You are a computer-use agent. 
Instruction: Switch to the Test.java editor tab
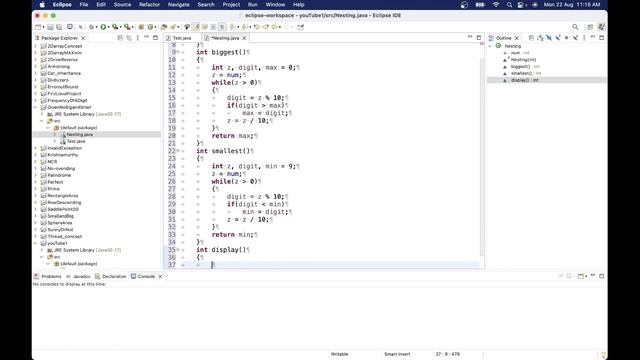[x=182, y=38]
